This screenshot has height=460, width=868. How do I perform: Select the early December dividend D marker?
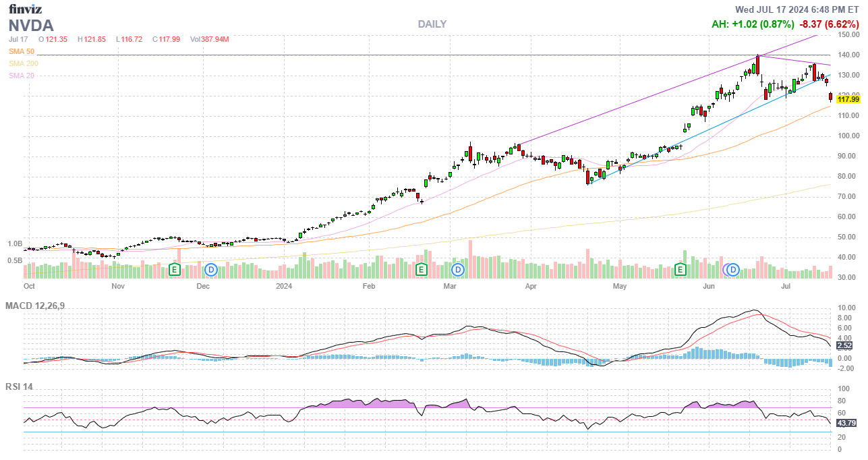click(x=211, y=270)
